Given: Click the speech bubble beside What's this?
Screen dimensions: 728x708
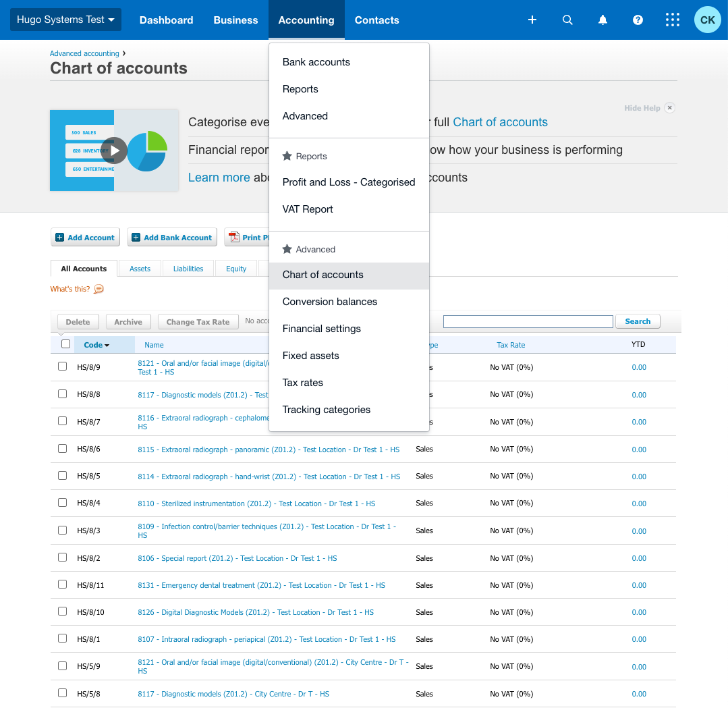Looking at the screenshot, I should click(98, 289).
